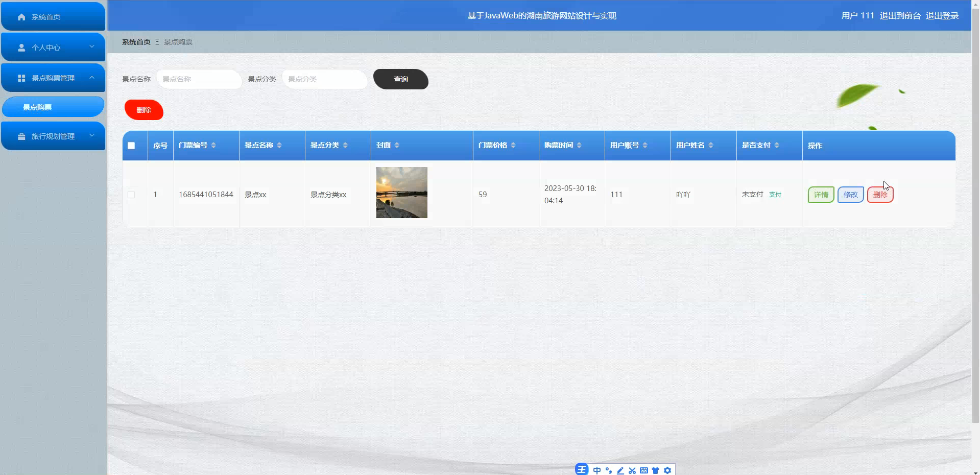The width and height of the screenshot is (980, 475).
Task: Open 旅行规划管理 sidebar menu
Action: pyautogui.click(x=53, y=136)
